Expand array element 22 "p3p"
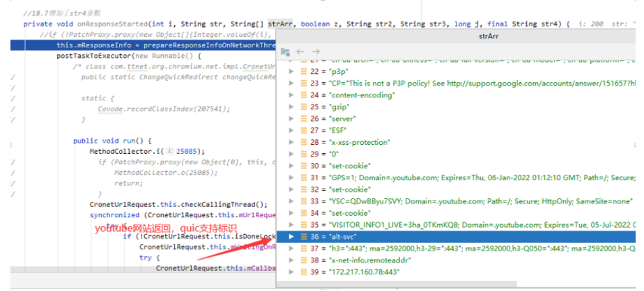 tap(291, 72)
